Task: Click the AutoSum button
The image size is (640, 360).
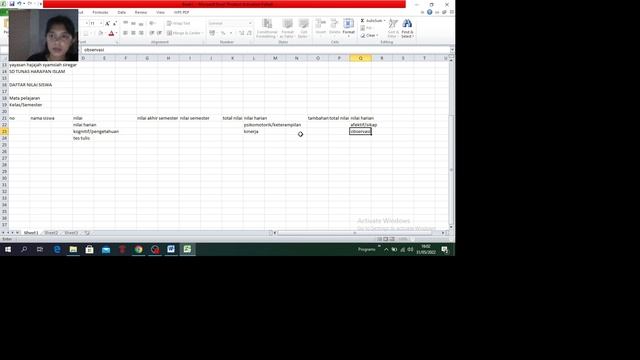Action: click(372, 20)
